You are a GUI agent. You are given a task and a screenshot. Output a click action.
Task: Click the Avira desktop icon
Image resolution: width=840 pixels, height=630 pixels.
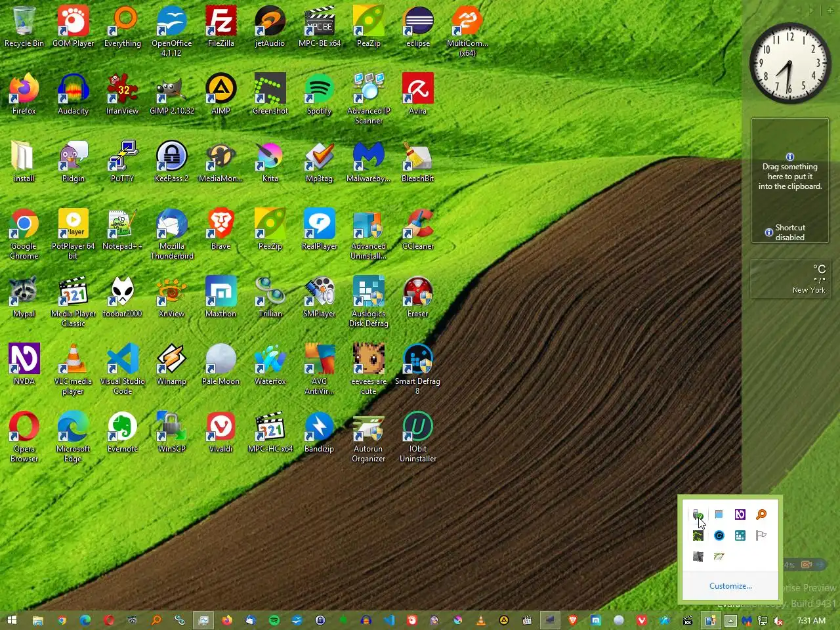pyautogui.click(x=418, y=94)
